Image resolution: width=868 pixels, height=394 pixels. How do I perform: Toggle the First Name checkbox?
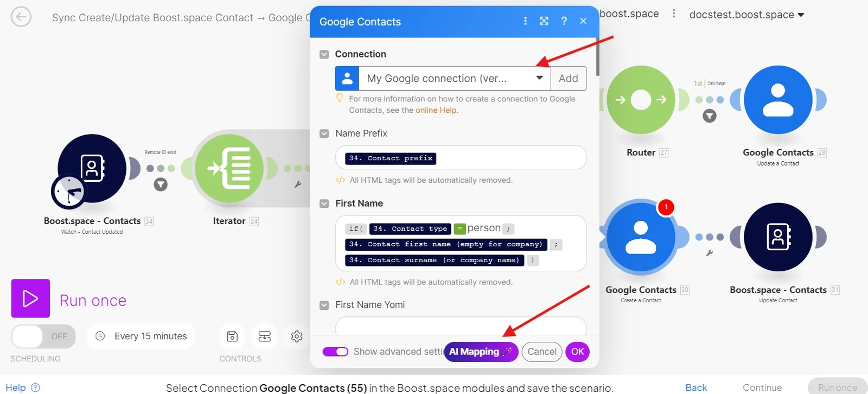324,204
